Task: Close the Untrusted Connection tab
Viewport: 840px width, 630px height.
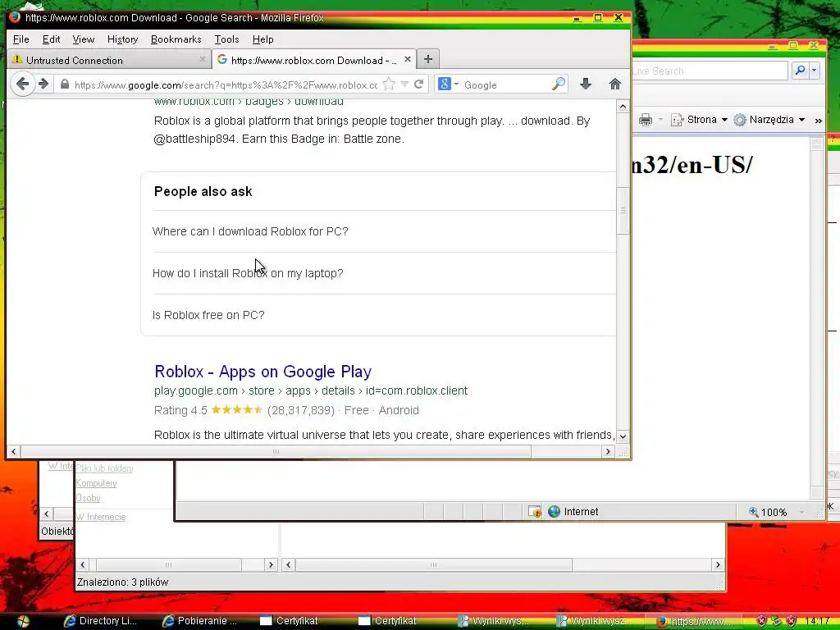Action: (x=202, y=59)
